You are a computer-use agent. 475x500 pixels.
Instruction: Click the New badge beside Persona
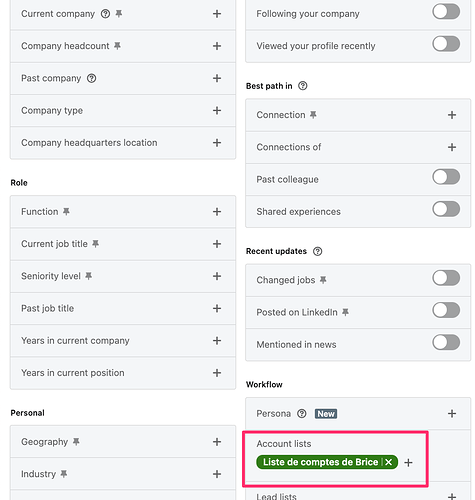point(326,414)
